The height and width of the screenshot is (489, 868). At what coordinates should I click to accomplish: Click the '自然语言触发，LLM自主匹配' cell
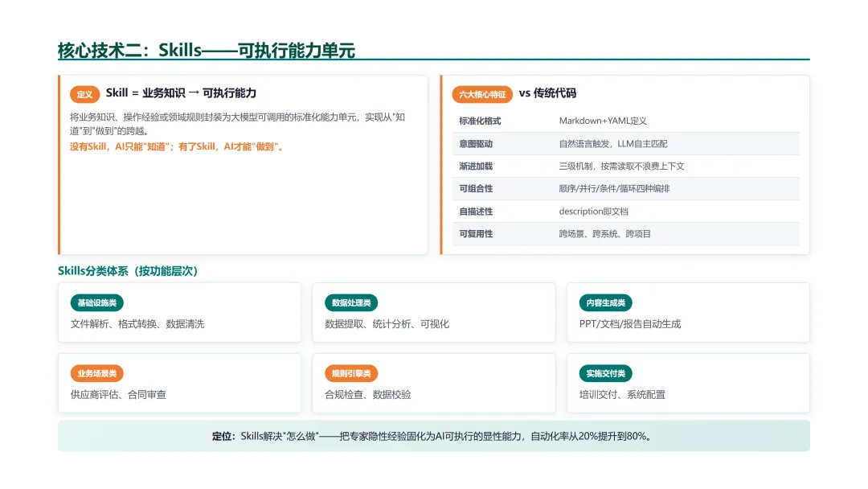coord(612,144)
